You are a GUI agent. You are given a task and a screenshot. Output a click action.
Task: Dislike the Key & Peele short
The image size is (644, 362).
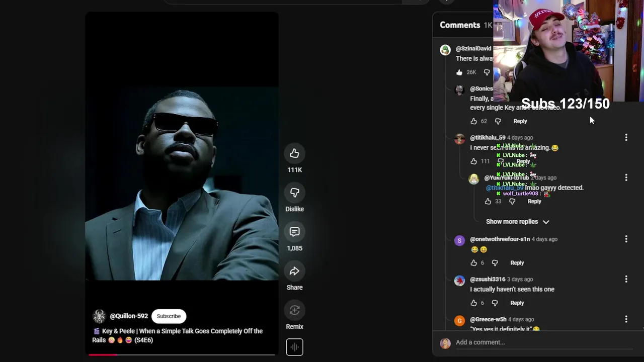click(294, 193)
